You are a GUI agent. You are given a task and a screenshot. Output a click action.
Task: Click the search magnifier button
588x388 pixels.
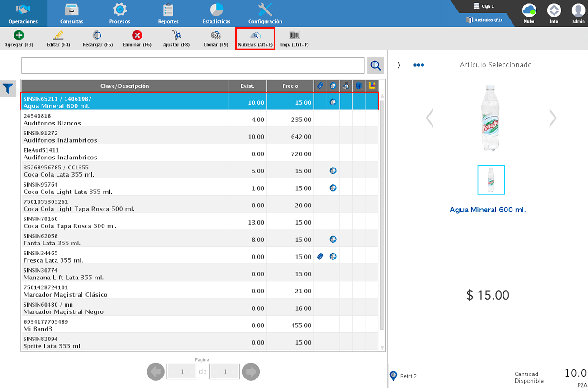tap(375, 66)
